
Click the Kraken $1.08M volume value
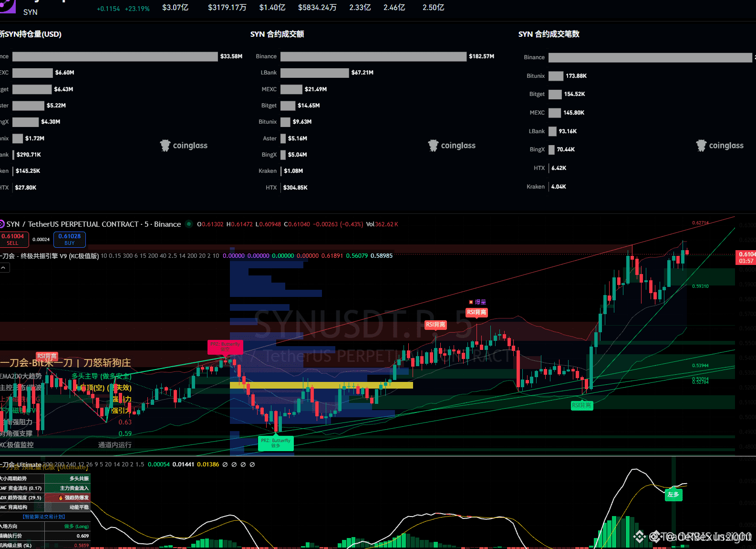click(x=293, y=171)
